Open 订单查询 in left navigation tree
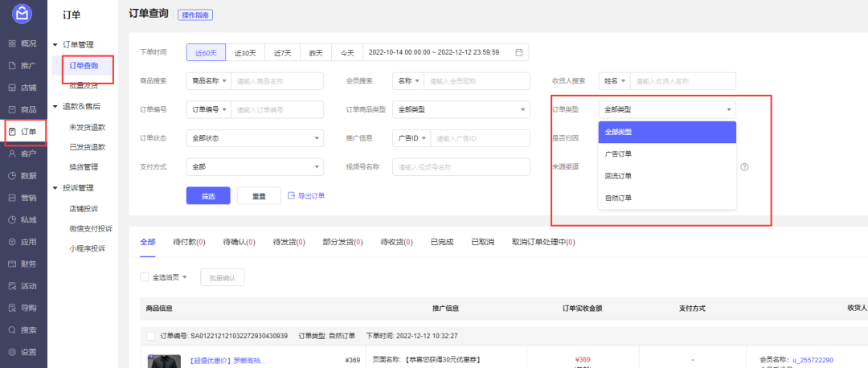This screenshot has width=868, height=368. coord(84,66)
